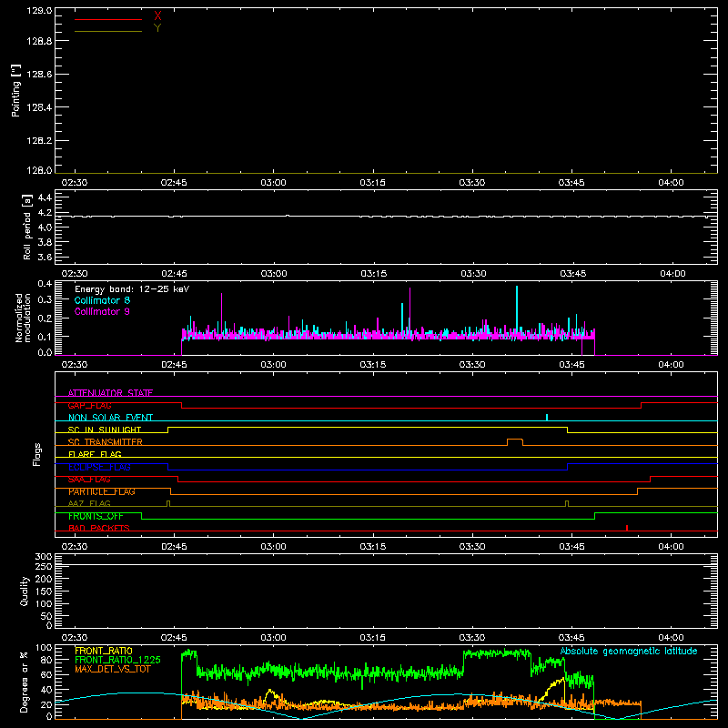Click the olive Y legend line
This screenshot has width=728, height=728.
[x=108, y=32]
